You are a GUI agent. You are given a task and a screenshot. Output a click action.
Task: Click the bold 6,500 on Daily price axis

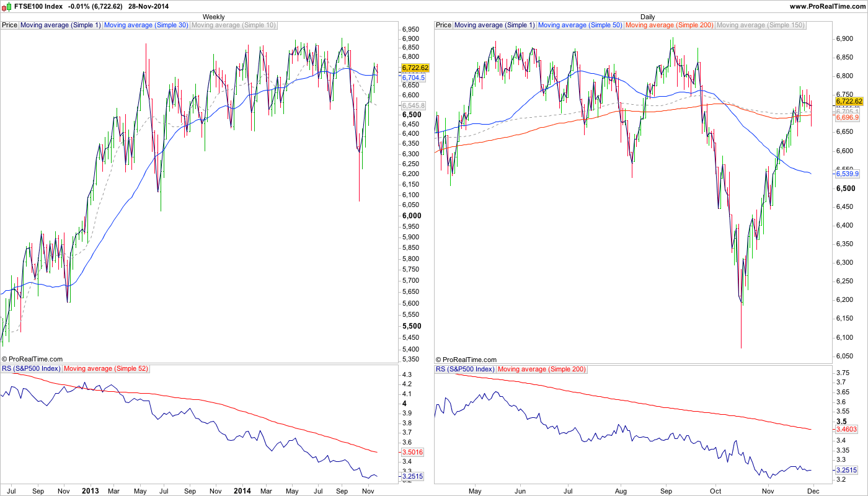click(847, 188)
